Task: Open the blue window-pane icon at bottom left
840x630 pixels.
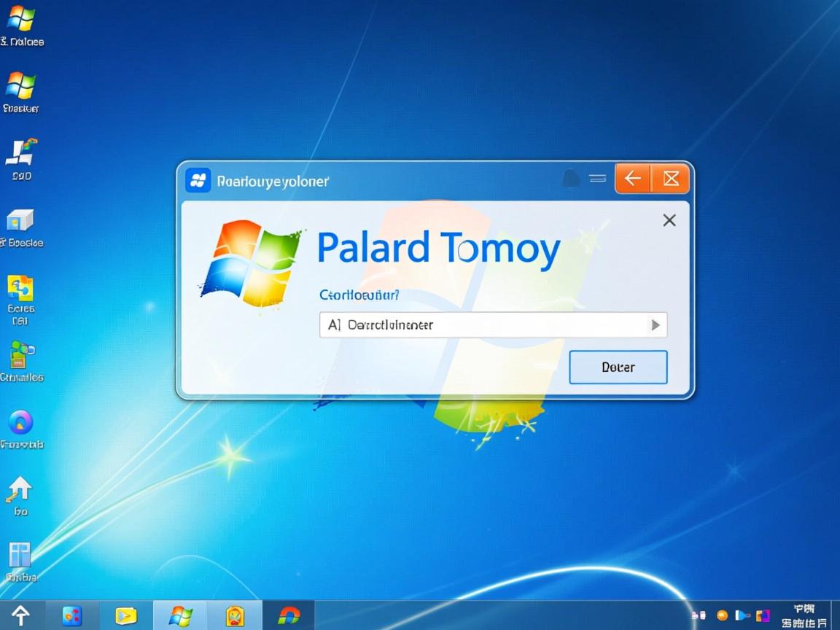Action: tap(20, 555)
